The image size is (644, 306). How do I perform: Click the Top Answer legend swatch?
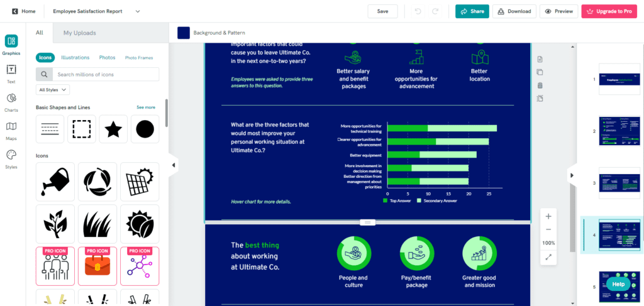click(386, 200)
